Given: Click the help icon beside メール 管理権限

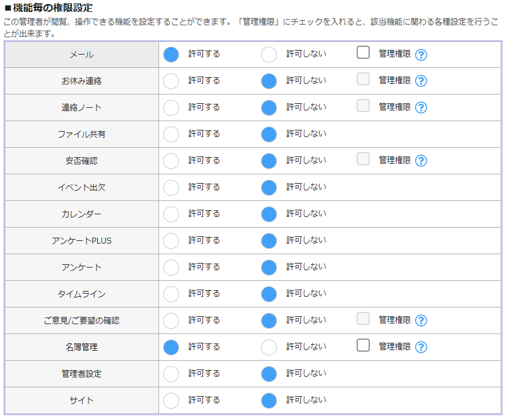Looking at the screenshot, I should coord(421,55).
